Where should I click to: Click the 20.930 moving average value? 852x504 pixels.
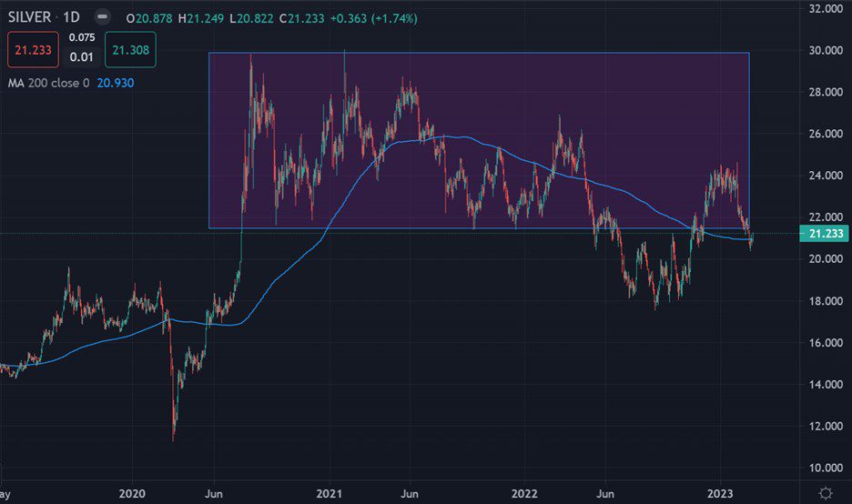point(116,83)
